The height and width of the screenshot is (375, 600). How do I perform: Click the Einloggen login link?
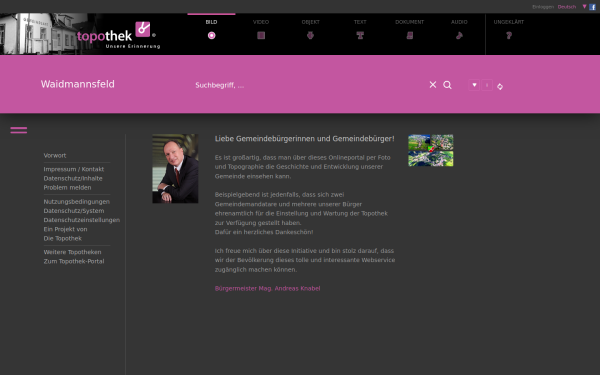pos(543,7)
